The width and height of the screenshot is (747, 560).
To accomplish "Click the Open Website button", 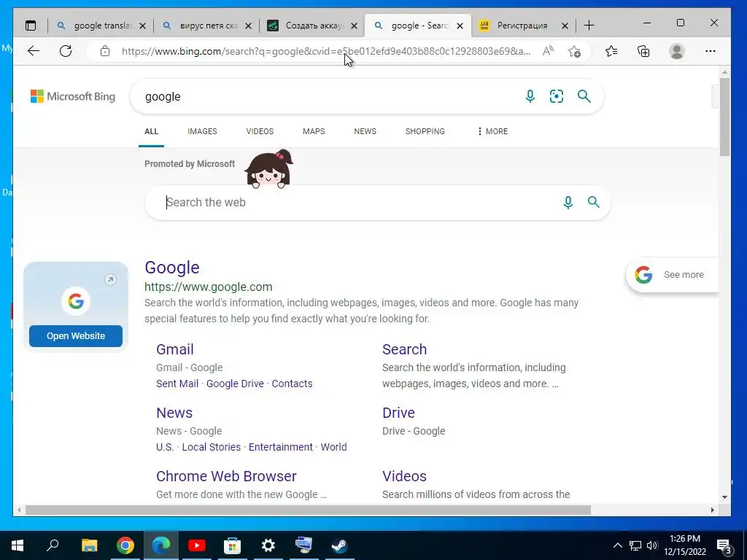I will (76, 335).
